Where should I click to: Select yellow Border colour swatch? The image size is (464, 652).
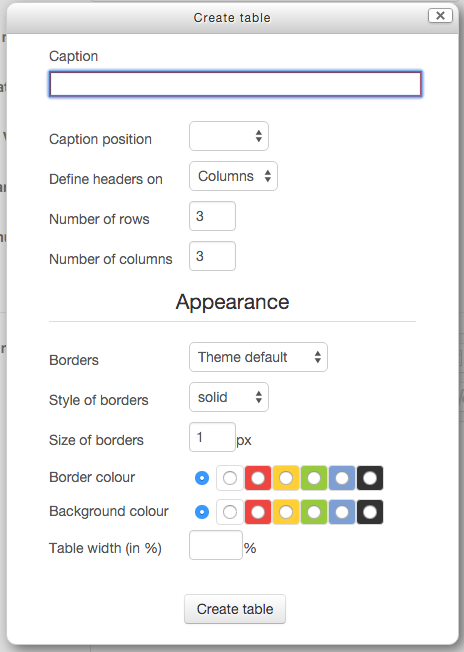click(x=286, y=478)
